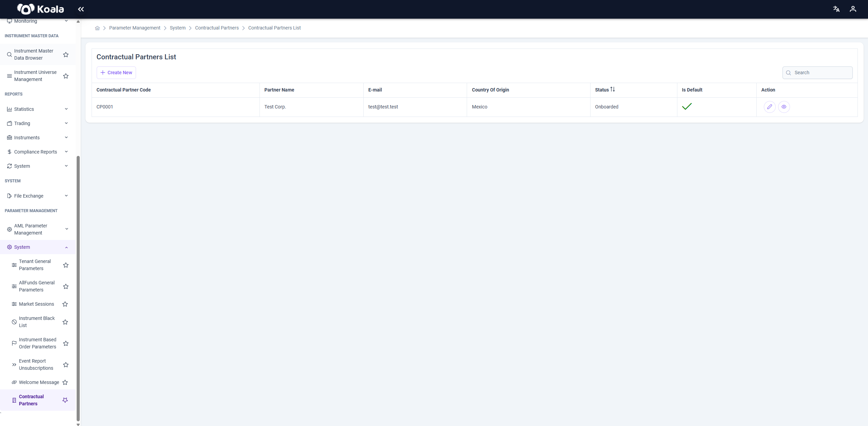Go to home via breadcrumb house icon
The width and height of the screenshot is (868, 426).
click(97, 28)
